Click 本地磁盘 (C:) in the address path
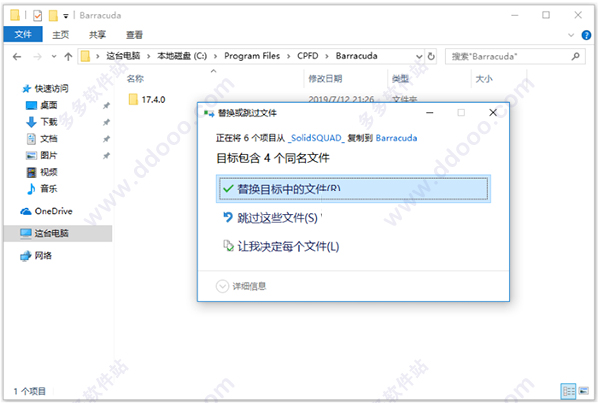This screenshot has height=403, width=600. (182, 56)
